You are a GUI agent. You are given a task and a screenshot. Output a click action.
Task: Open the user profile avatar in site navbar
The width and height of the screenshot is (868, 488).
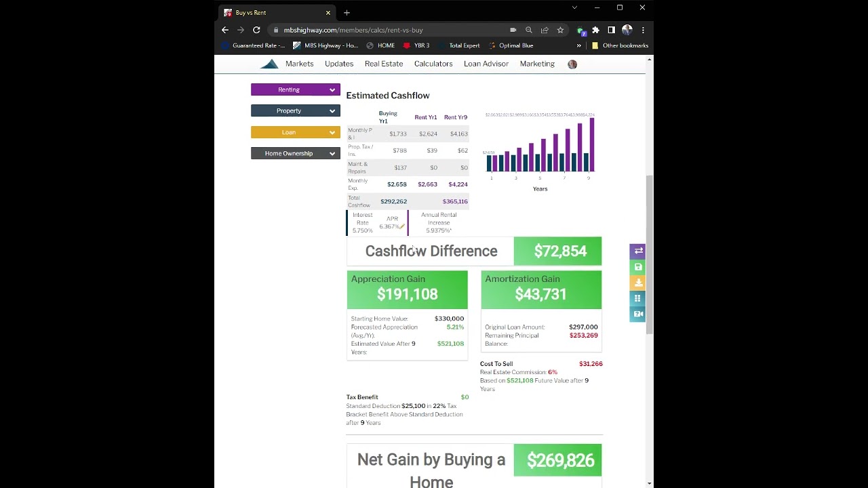coord(572,64)
